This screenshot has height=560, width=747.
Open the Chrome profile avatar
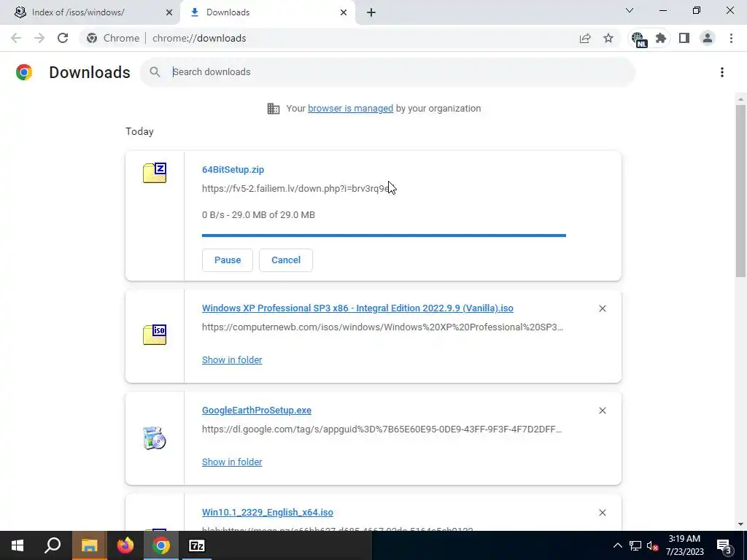708,38
